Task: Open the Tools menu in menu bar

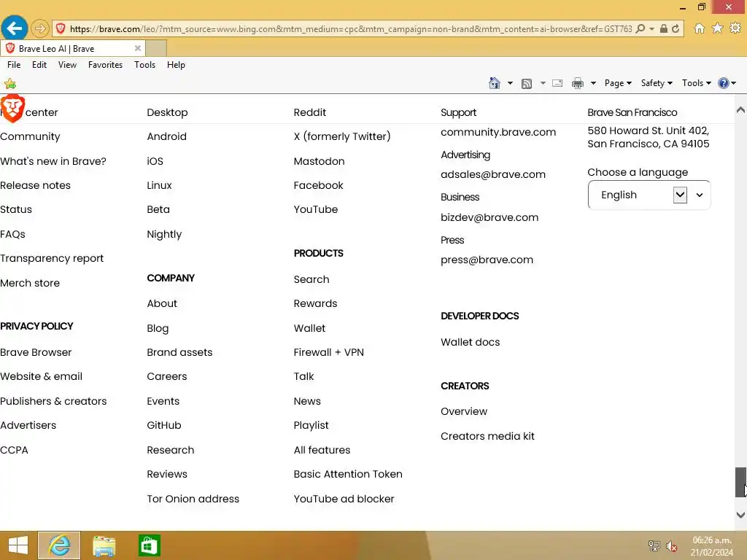Action: pyautogui.click(x=145, y=65)
